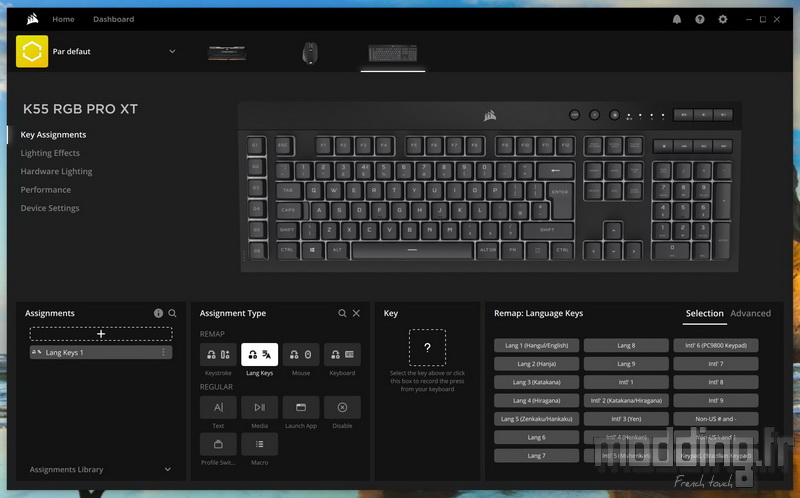
Task: Select Lang 9 button
Action: (x=626, y=364)
